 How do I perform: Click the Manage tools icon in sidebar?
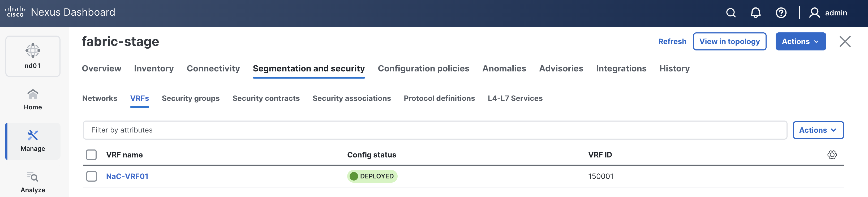[x=33, y=135]
